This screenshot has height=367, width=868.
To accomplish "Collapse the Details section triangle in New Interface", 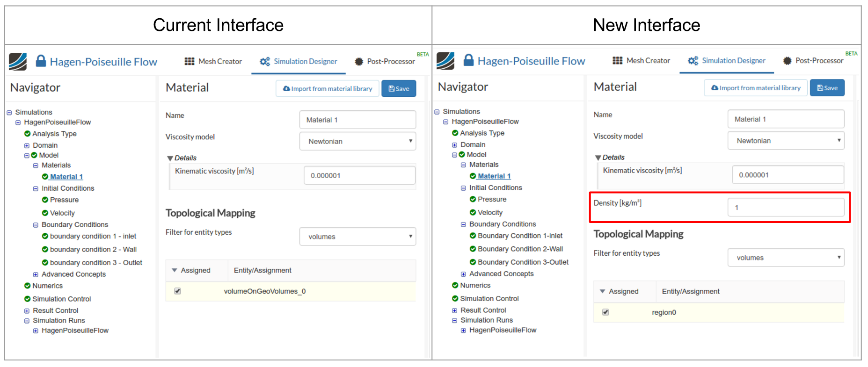I will click(x=598, y=158).
